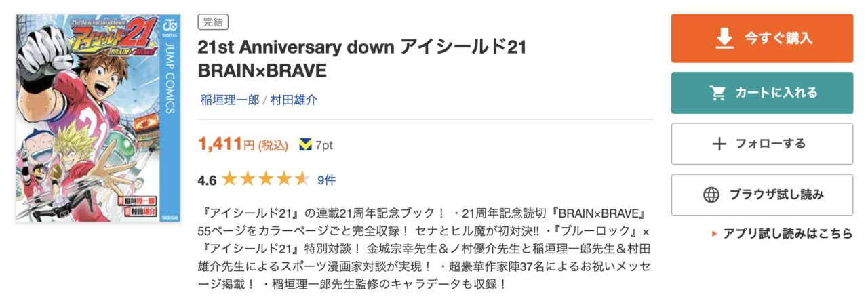Click the 4.6 rating score

point(206,180)
